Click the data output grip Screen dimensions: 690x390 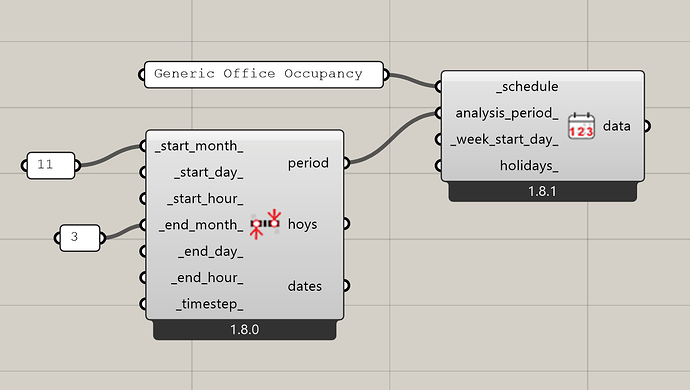tap(646, 126)
